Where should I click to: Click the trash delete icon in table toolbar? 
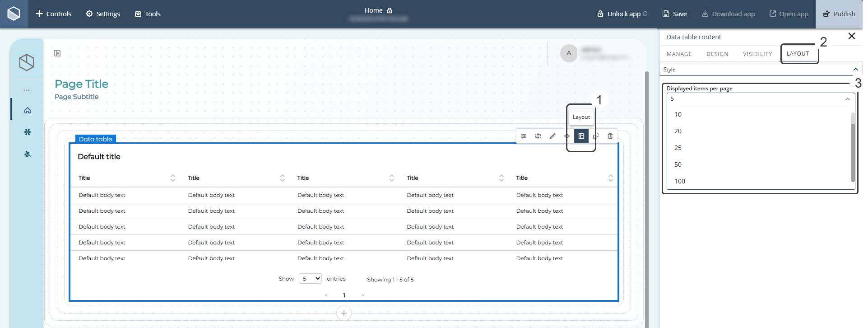pos(610,136)
